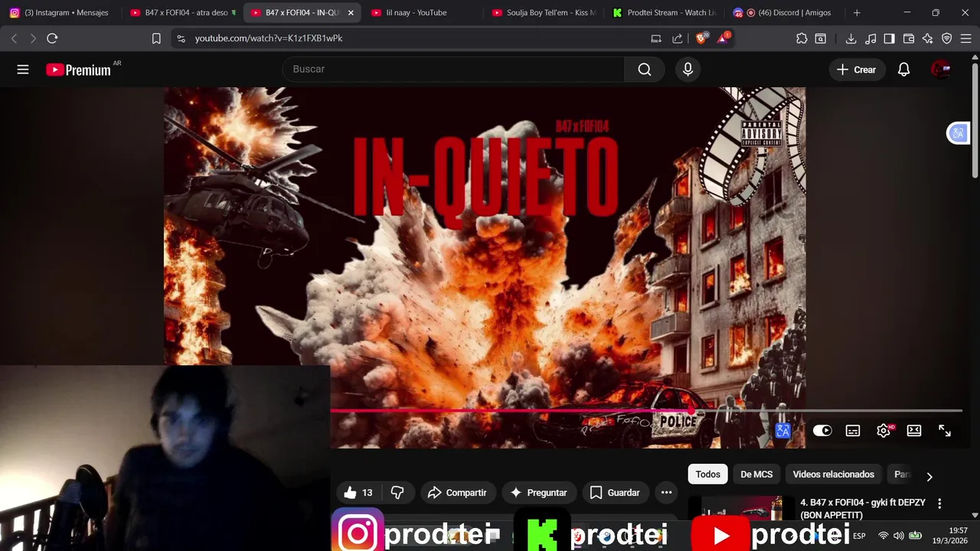Open a new browser tab
Viewport: 980px width, 551px height.
coord(857,13)
